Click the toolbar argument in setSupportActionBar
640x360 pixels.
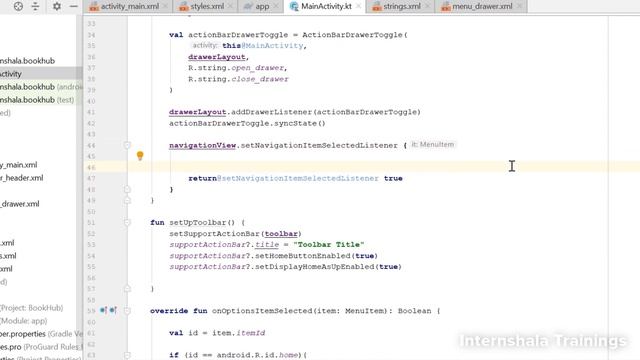[281, 234]
